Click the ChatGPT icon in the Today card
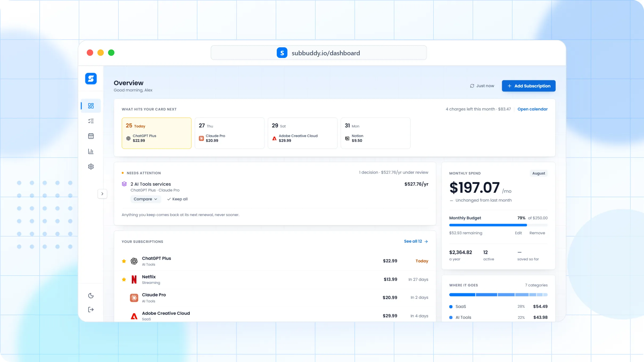The width and height of the screenshot is (644, 362). coord(128,138)
